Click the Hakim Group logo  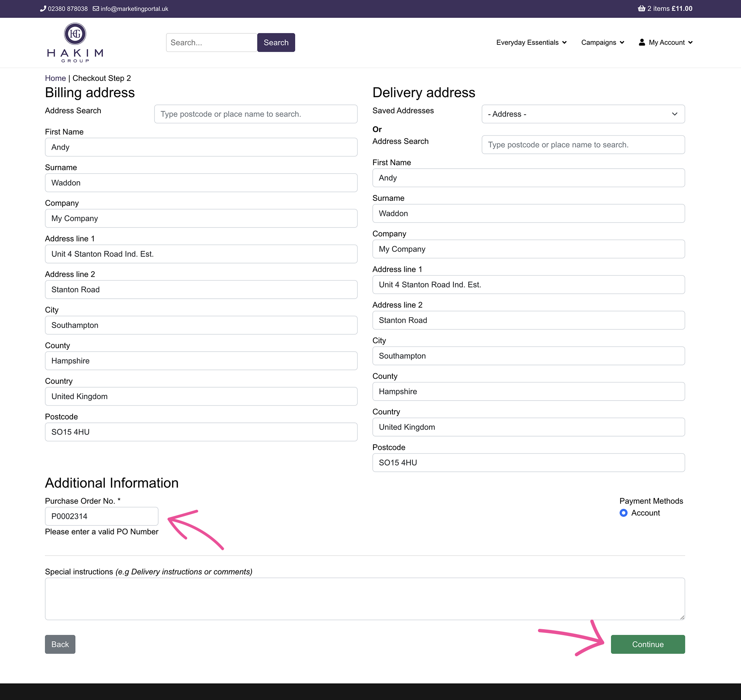(75, 43)
